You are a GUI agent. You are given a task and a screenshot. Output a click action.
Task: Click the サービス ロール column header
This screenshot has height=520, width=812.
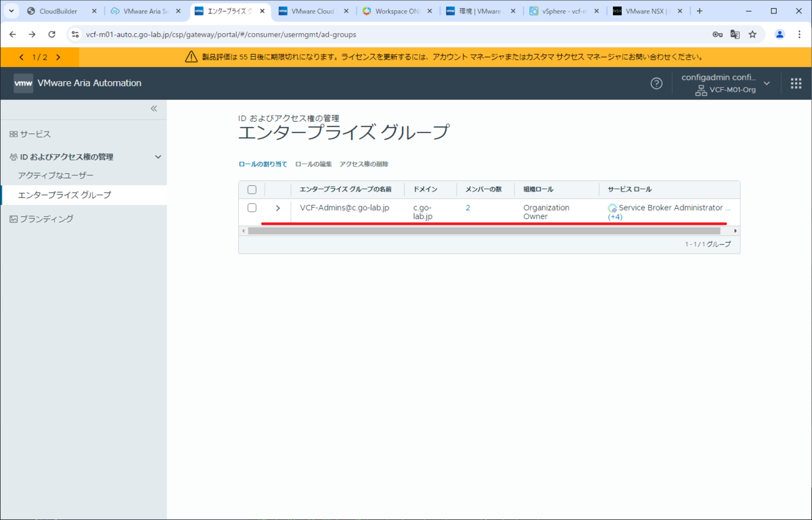tap(629, 189)
